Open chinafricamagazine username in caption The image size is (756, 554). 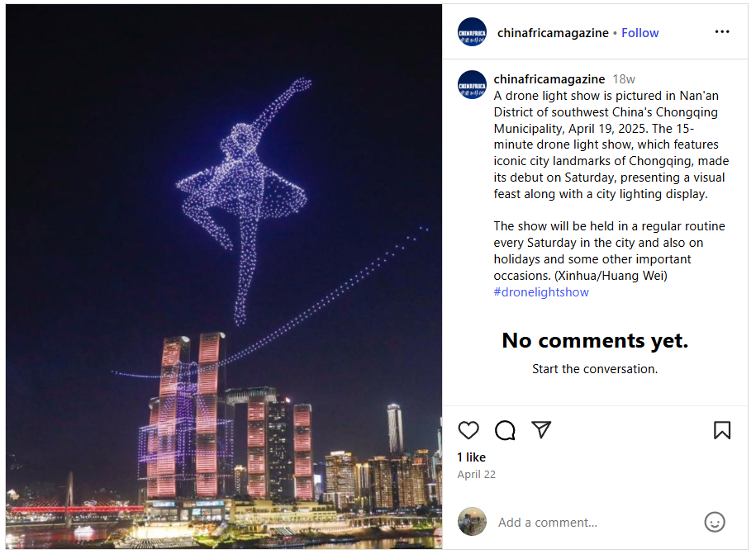pos(549,79)
